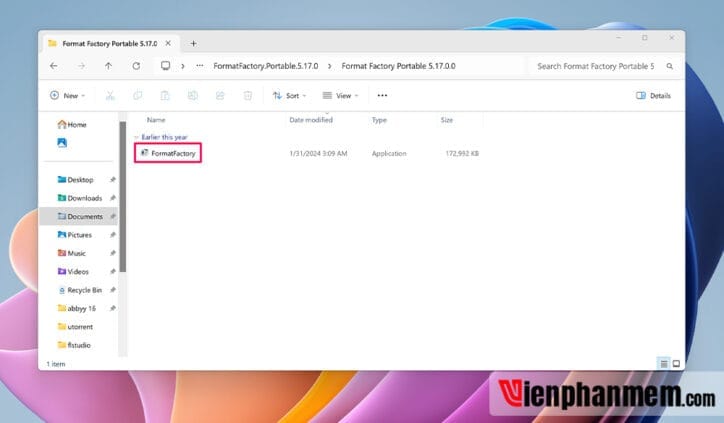Viewport: 724px width, 423px height.
Task: Open Recycle Bin in the sidebar
Action: coord(80,290)
